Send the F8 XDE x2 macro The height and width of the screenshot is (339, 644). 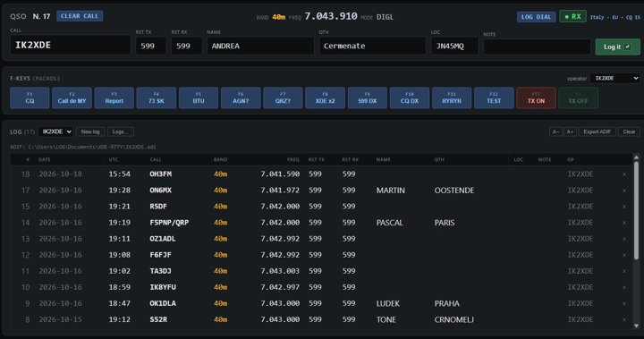(x=325, y=97)
